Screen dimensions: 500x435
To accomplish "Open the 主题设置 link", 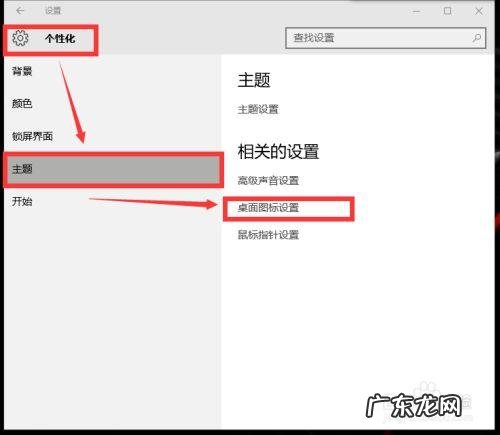I will pos(258,109).
